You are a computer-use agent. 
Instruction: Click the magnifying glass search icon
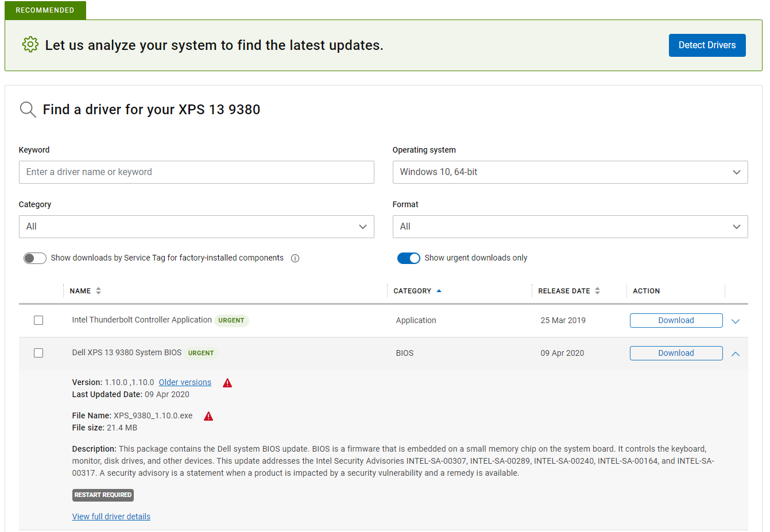(28, 109)
